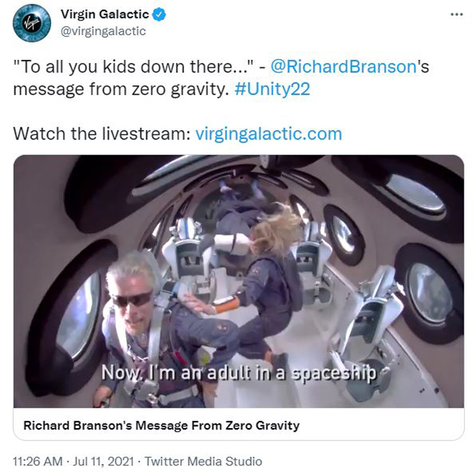The width and height of the screenshot is (476, 472).
Task: Click the Twitter Media Studio source label
Action: click(203, 461)
